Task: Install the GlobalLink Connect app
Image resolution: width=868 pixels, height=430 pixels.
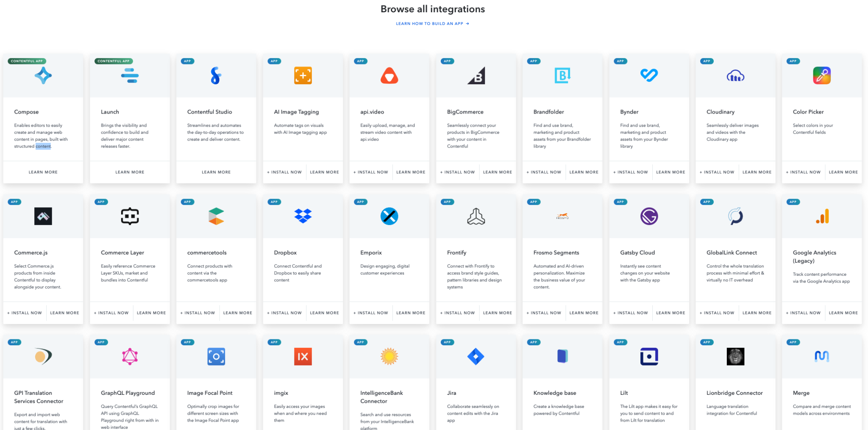Action: coord(717,313)
